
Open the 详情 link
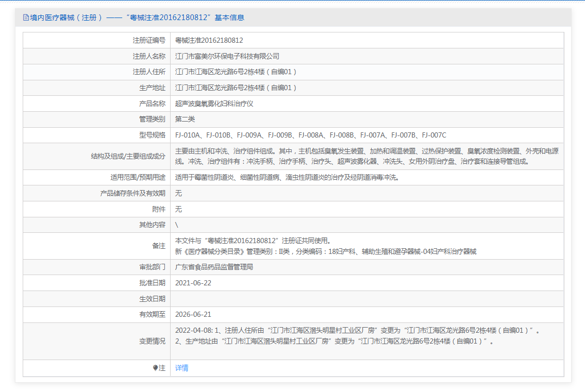coord(182,368)
